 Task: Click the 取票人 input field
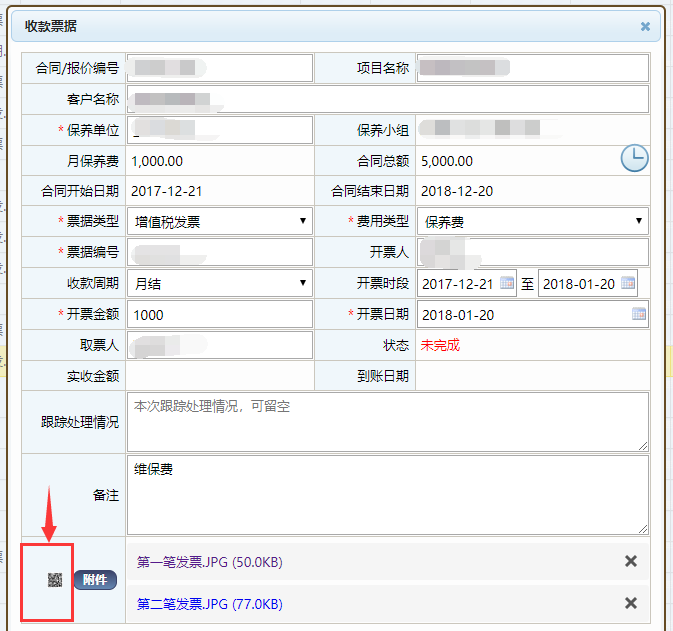[220, 345]
